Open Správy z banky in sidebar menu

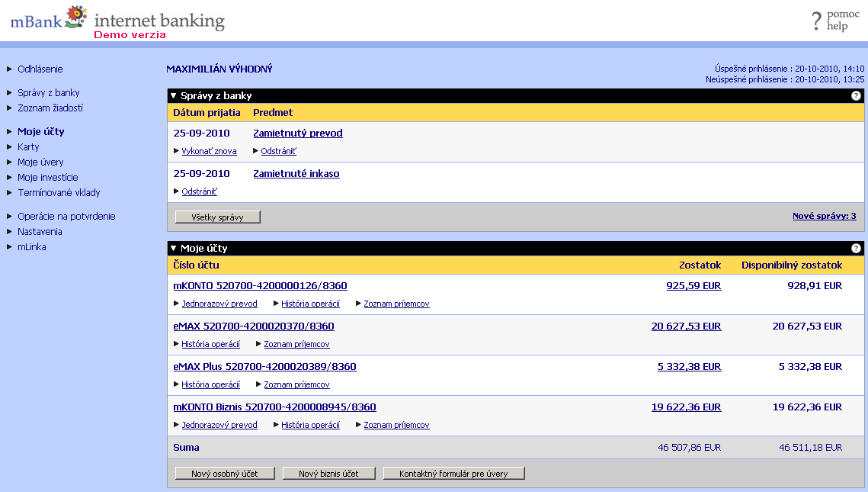coord(48,92)
